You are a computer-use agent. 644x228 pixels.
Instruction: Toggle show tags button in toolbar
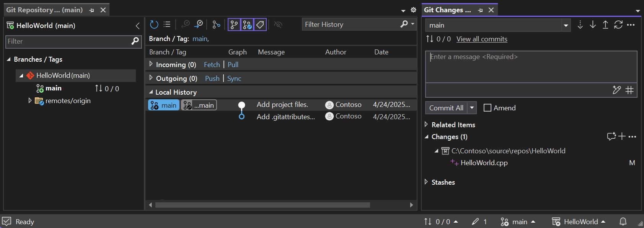tap(260, 25)
